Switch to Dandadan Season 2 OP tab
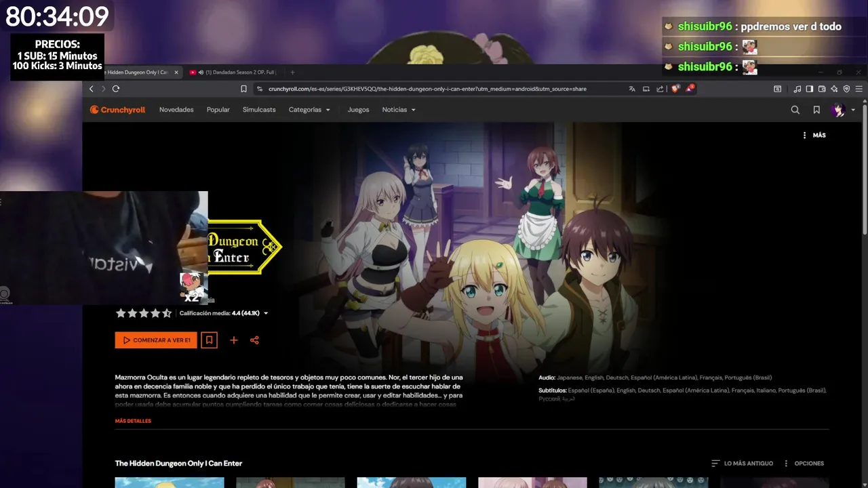Image resolution: width=868 pixels, height=488 pixels. coord(235,73)
